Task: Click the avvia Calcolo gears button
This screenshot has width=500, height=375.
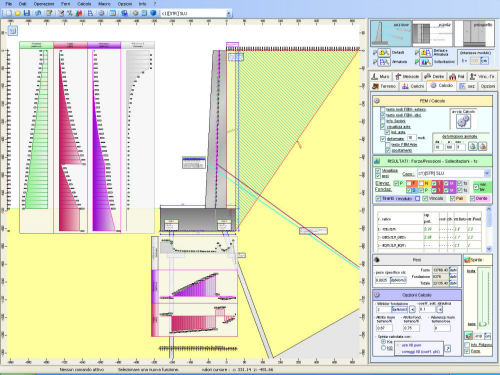Action: point(463,121)
